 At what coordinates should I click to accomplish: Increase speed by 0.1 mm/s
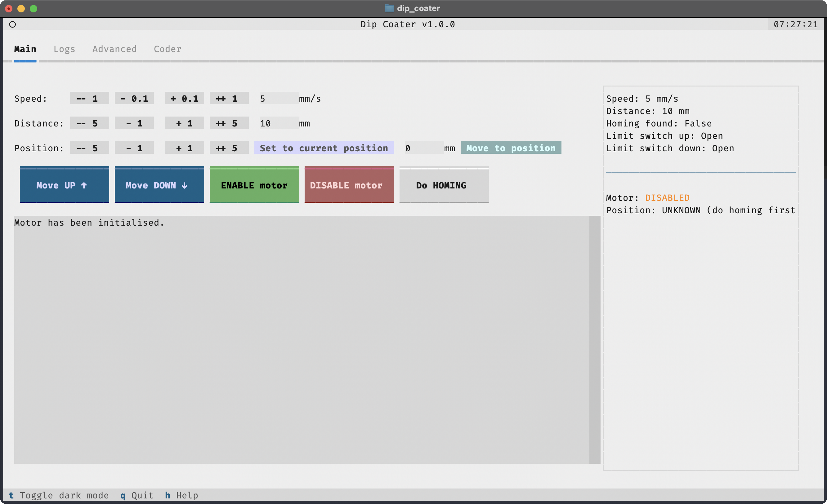coord(184,99)
